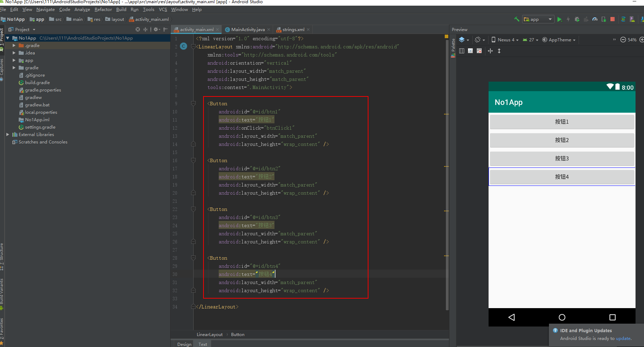
Task: Click 按钮1 button in the preview
Action: (562, 122)
